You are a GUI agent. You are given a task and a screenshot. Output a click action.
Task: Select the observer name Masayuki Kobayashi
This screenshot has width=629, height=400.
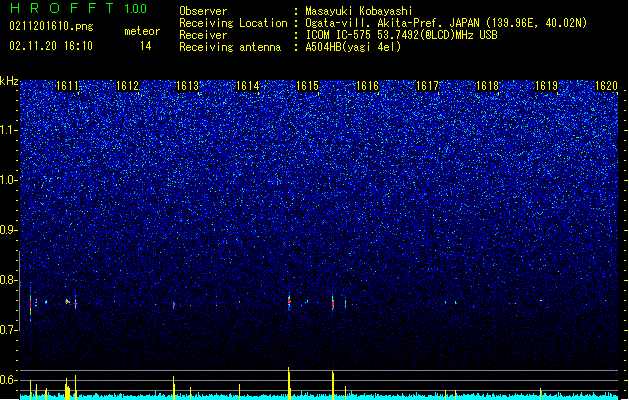click(359, 11)
